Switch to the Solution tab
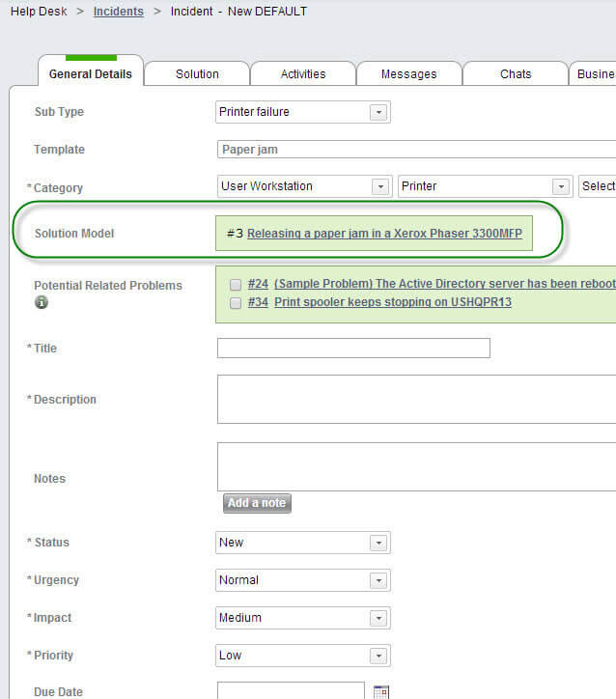This screenshot has width=616, height=699. 197,74
